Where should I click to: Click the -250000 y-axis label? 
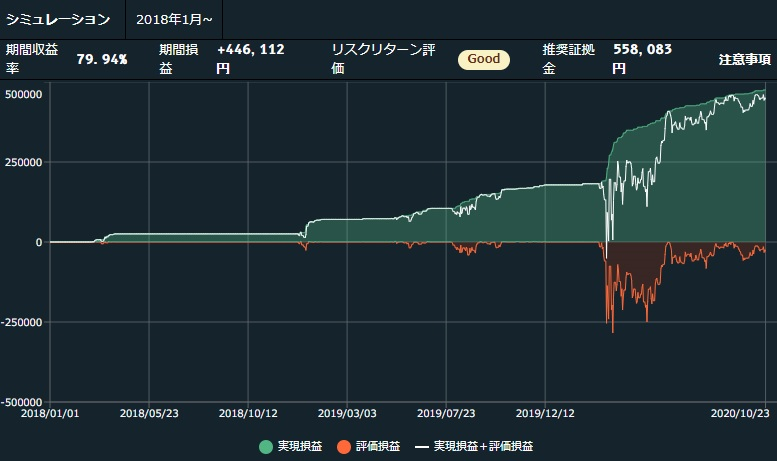point(21,322)
